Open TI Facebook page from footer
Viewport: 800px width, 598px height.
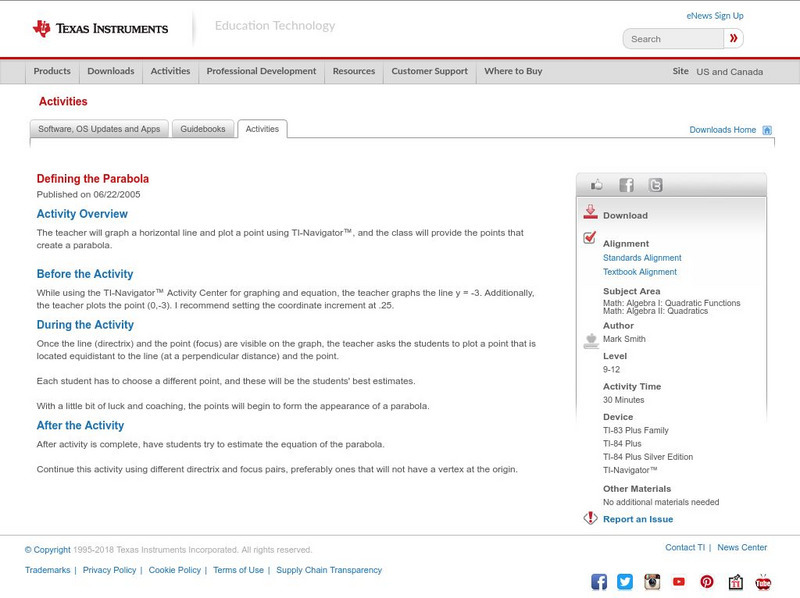(x=599, y=582)
